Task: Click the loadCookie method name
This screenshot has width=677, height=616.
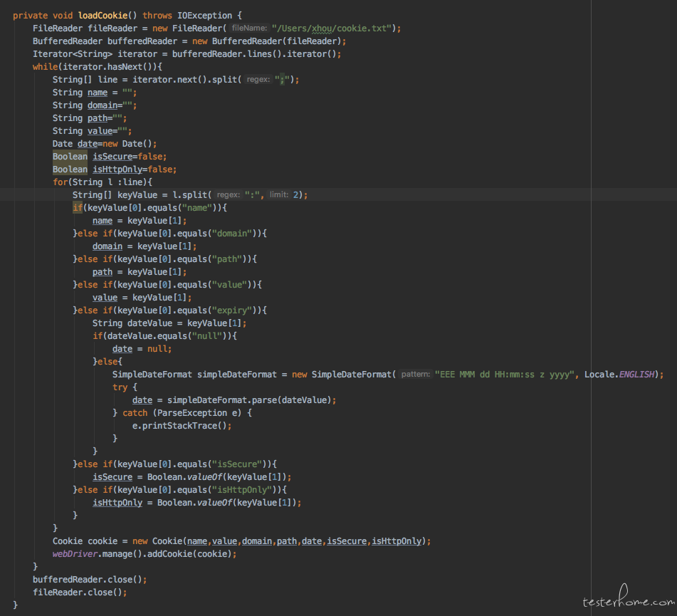Action: 103,16
